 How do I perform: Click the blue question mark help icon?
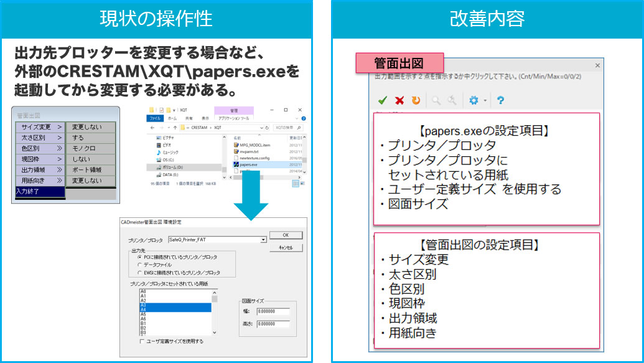pyautogui.click(x=500, y=100)
